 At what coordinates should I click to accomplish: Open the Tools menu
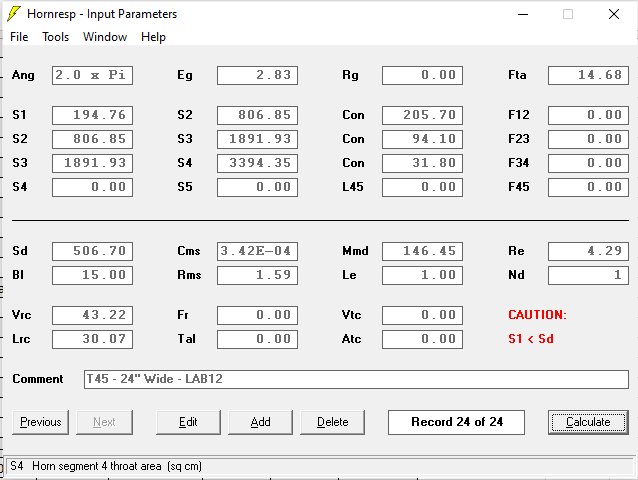point(55,37)
